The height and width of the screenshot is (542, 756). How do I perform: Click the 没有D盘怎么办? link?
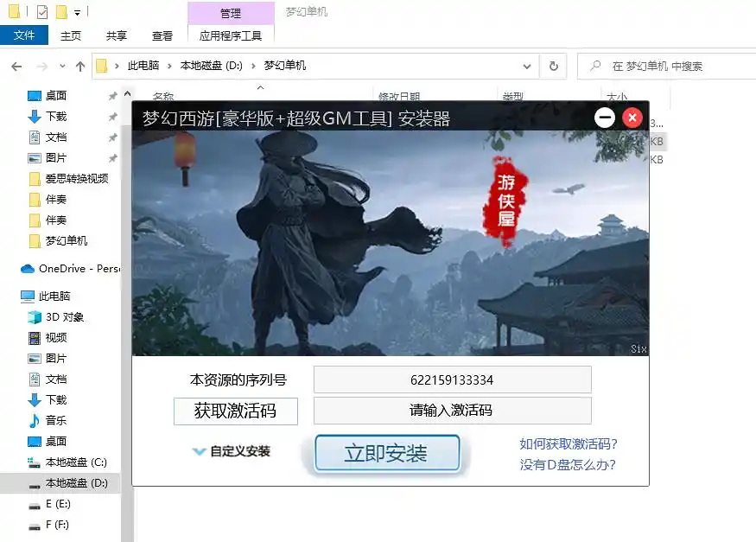coord(568,465)
